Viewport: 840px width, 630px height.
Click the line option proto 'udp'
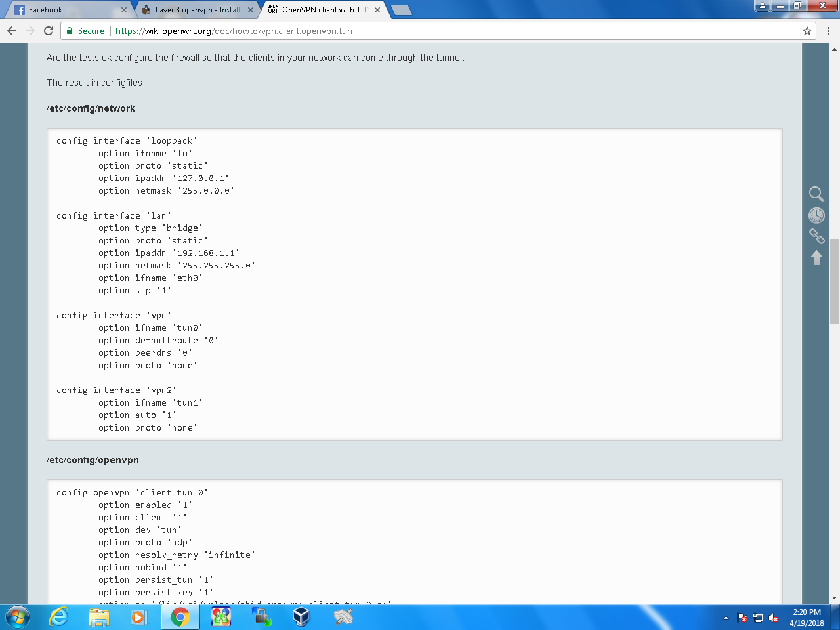click(145, 542)
